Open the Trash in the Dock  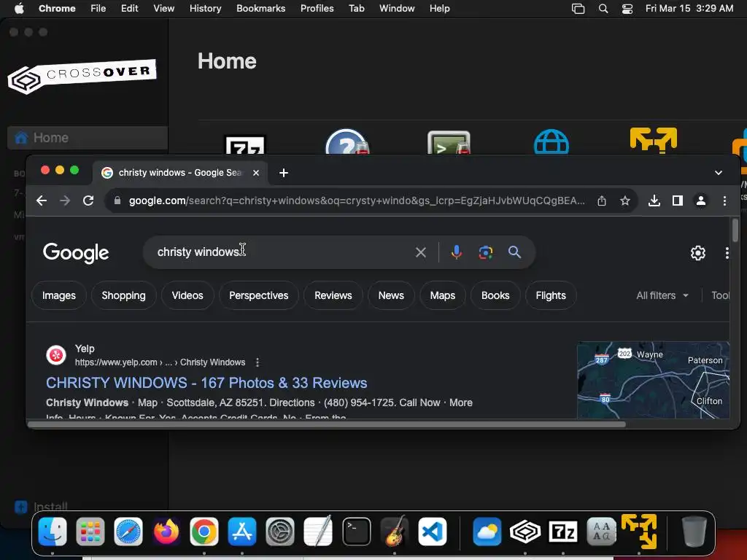(694, 532)
